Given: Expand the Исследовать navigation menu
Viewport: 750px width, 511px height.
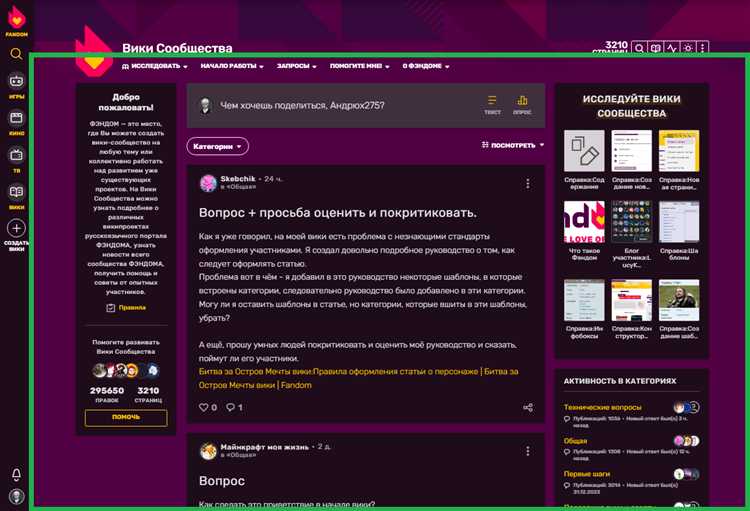Looking at the screenshot, I should [x=155, y=67].
